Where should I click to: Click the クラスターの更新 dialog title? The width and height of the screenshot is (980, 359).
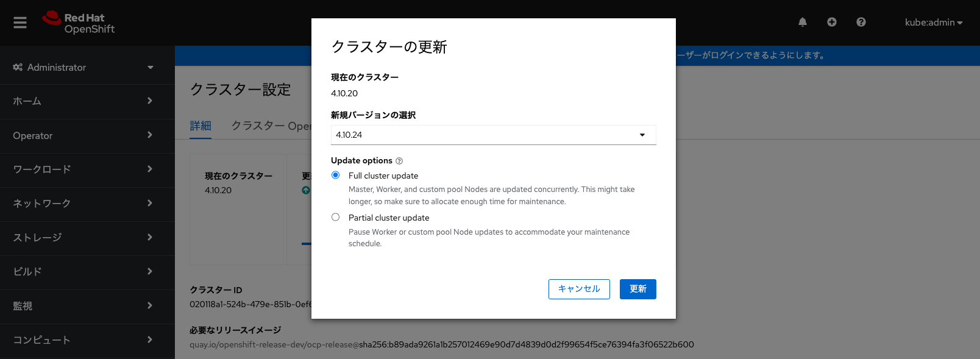389,47
